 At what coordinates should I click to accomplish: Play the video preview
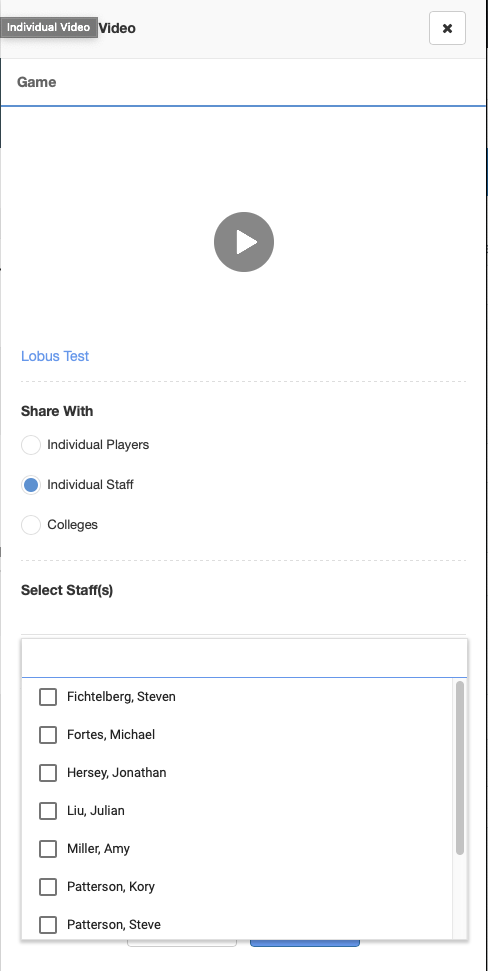pyautogui.click(x=244, y=242)
